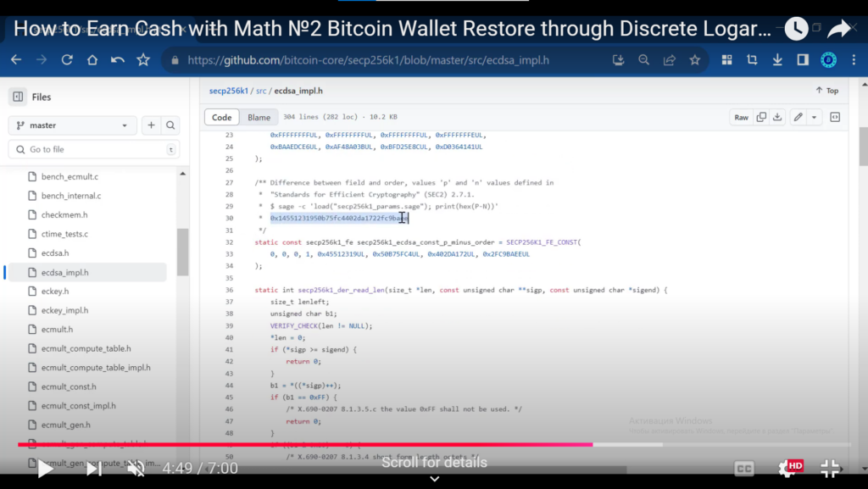Open eckey.h in file tree
Image resolution: width=868 pixels, height=489 pixels.
click(55, 291)
